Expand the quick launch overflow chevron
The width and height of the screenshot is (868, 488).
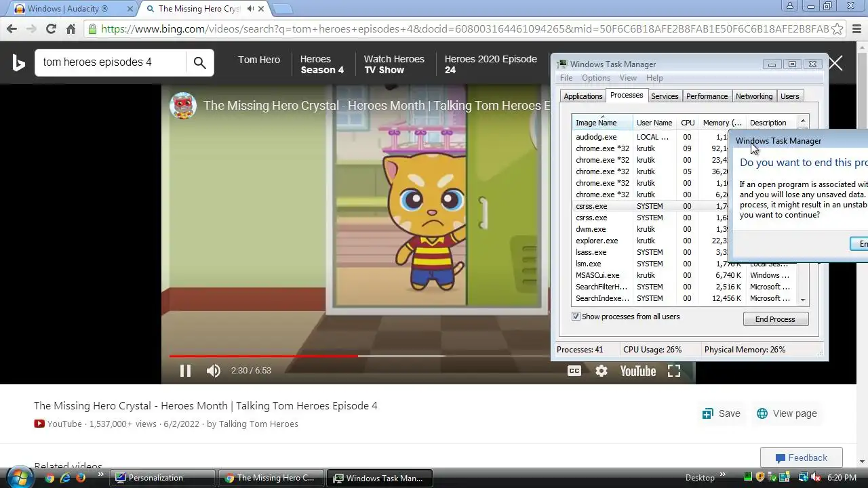[x=101, y=474]
